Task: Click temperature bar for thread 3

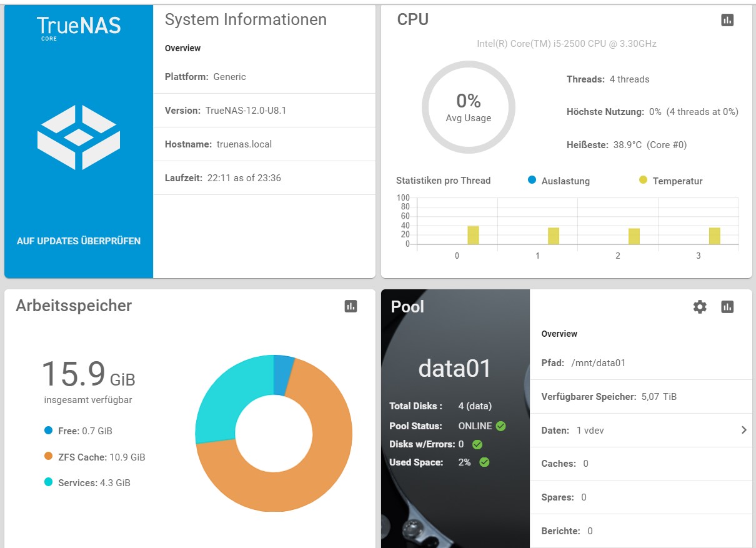Action: 714,236
